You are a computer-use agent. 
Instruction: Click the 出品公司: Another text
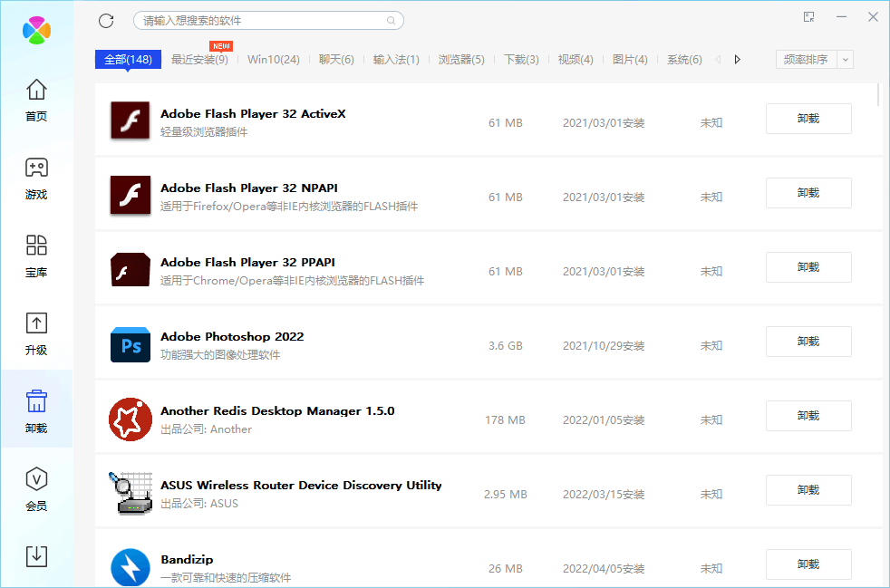pyautogui.click(x=206, y=429)
